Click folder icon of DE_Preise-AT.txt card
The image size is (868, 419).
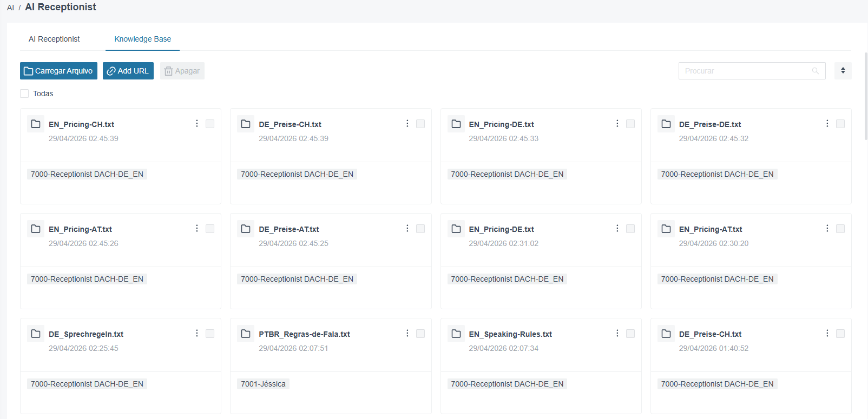click(246, 229)
